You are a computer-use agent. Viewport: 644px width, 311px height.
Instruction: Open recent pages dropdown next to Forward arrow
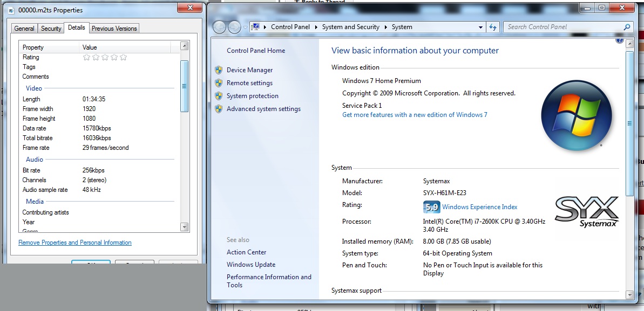click(x=245, y=27)
